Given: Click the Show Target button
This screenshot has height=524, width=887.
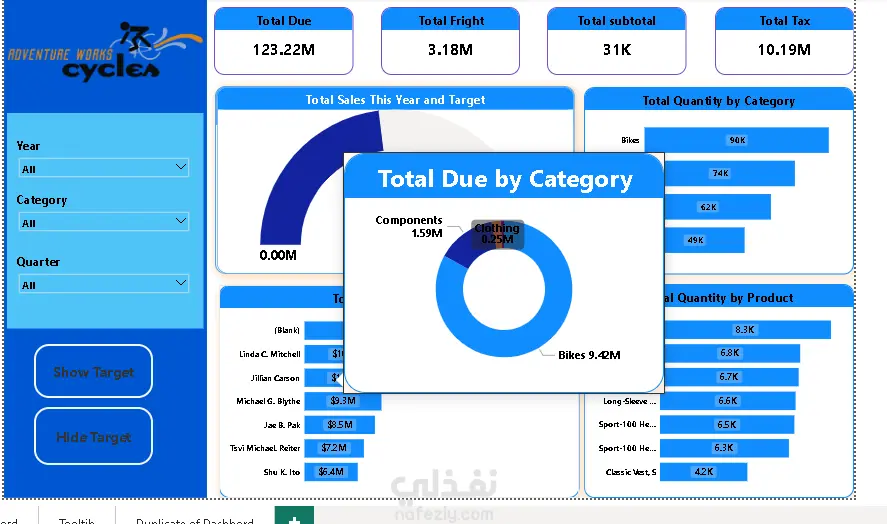Looking at the screenshot, I should [93, 371].
